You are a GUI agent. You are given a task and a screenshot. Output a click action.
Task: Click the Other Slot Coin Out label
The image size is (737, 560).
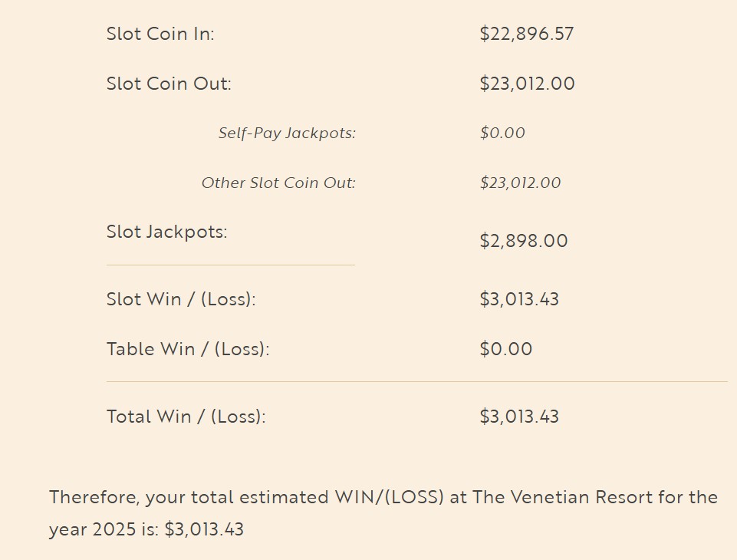(278, 183)
